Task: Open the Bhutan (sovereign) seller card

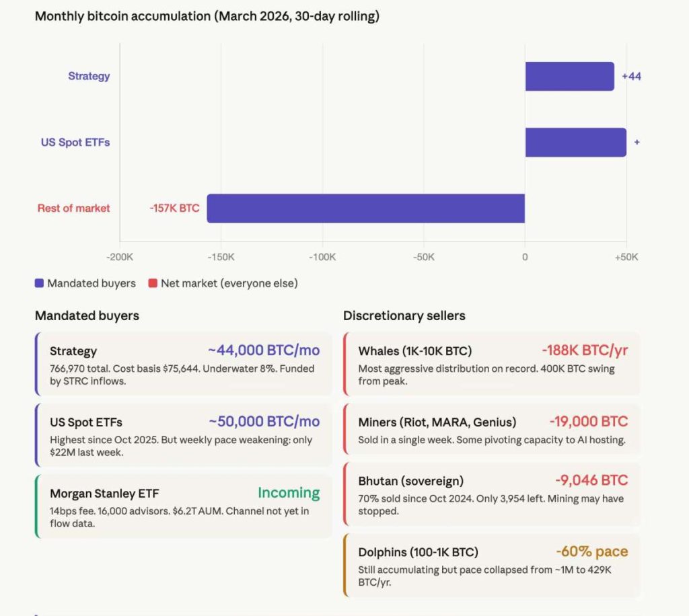Action: [492, 494]
